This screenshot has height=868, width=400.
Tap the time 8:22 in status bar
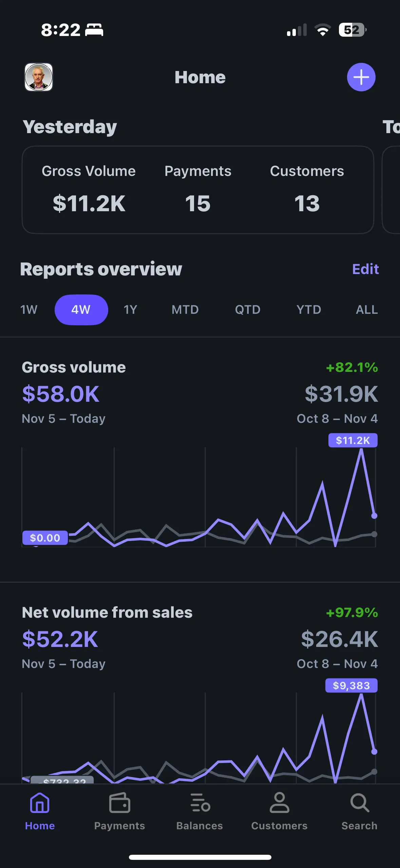61,30
